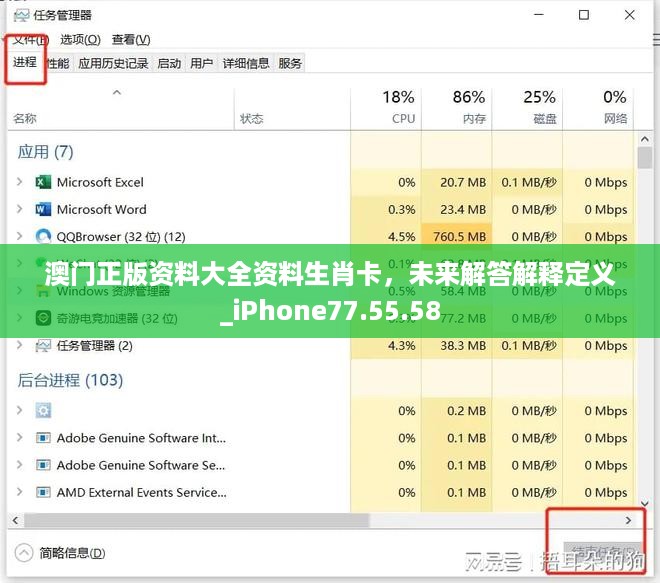Image resolution: width=660 pixels, height=583 pixels.
Task: Switch to the 应用历史记录 tab
Action: coord(113,63)
